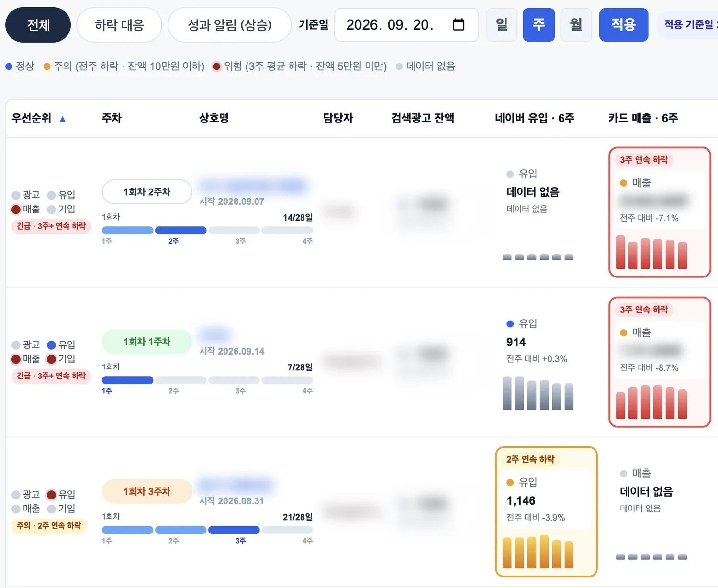Screen dimensions: 718x588
Task: Open the 전주 대비 -7.1% sales card
Action: 660,212
